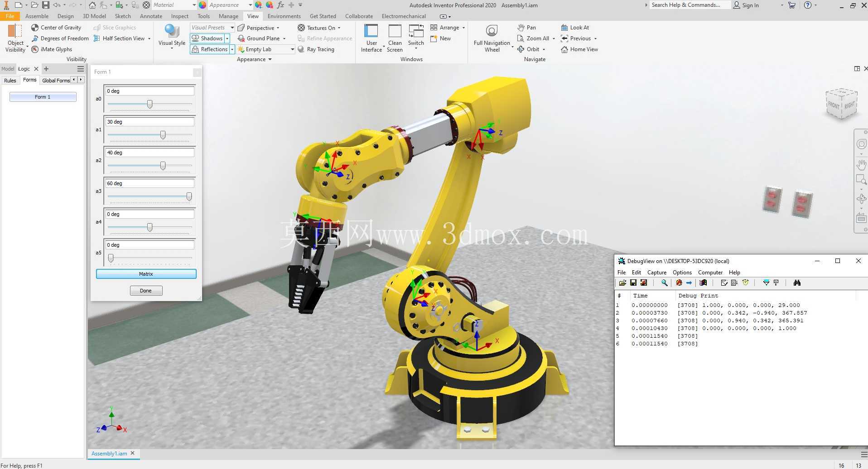Viewport: 868px width, 469px height.
Task: Open the Manage ribbon tab
Action: pos(228,16)
